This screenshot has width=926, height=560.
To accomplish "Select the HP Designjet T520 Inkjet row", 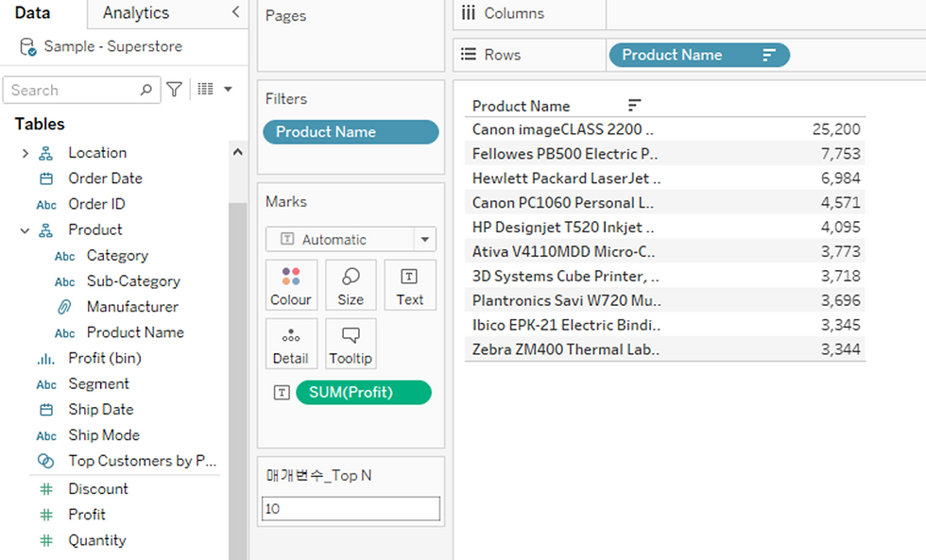I will tap(665, 228).
